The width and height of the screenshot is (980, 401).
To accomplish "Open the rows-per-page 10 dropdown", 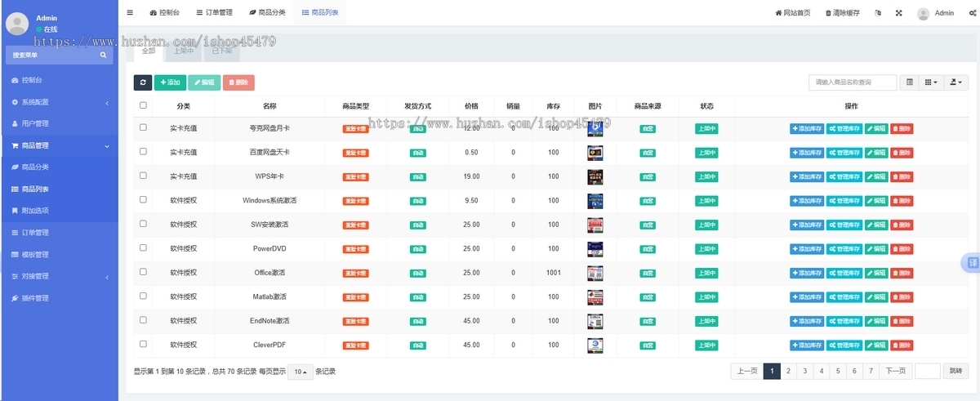I will tap(301, 372).
